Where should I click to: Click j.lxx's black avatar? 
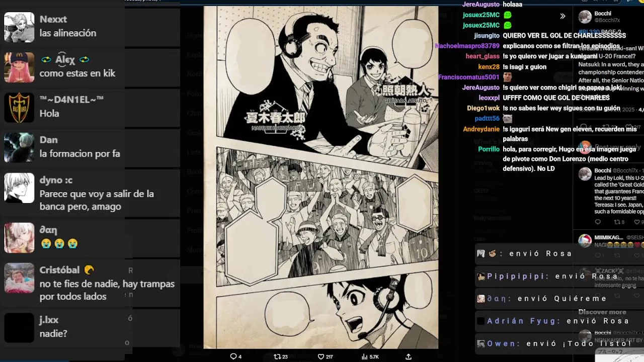click(x=19, y=327)
